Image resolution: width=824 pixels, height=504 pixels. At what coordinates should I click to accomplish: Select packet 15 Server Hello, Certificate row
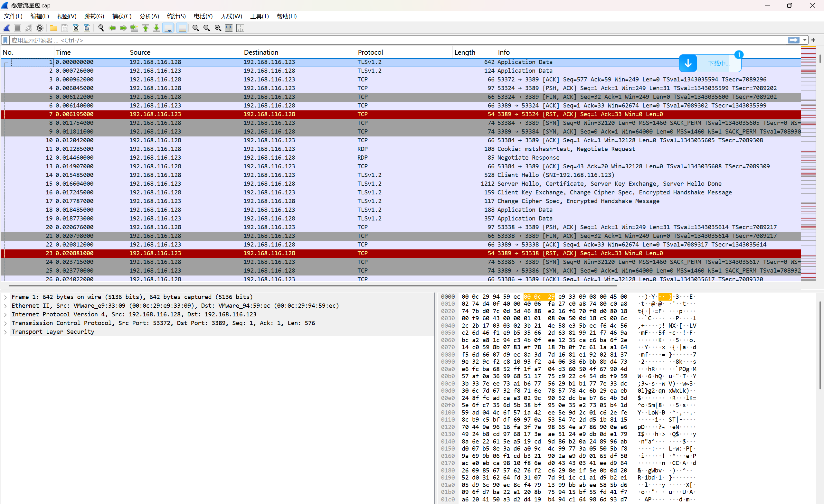401,183
